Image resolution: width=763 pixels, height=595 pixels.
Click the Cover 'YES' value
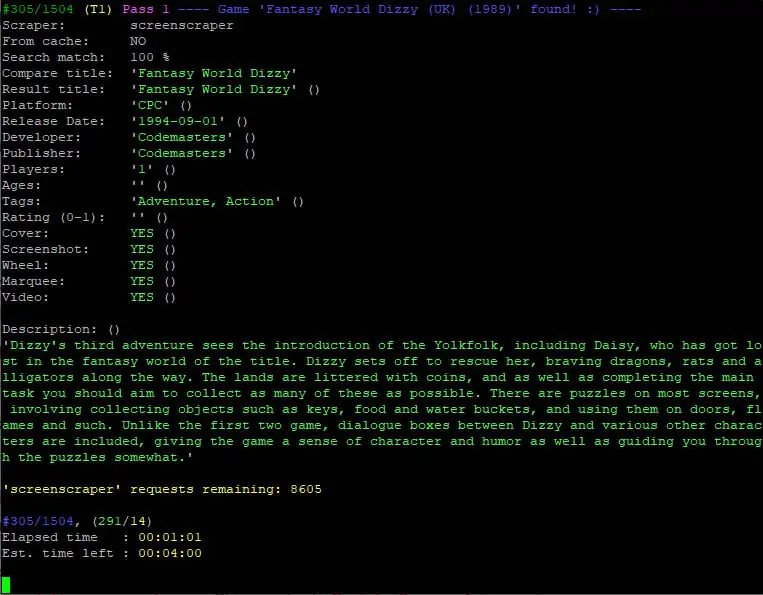[142, 234]
